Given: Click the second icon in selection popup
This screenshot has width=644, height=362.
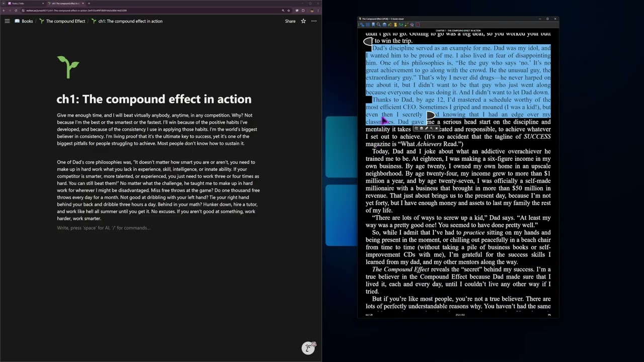Looking at the screenshot, I should point(422,128).
